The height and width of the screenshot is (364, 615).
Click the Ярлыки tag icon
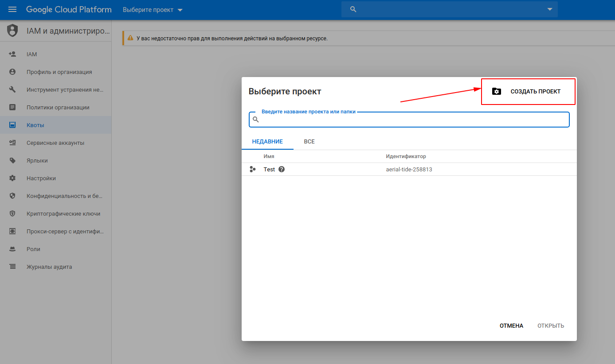[12, 160]
